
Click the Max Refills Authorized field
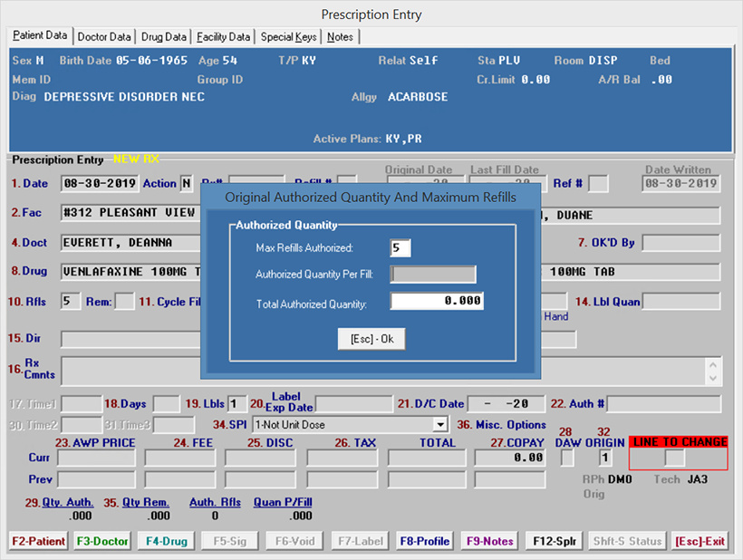click(x=400, y=247)
